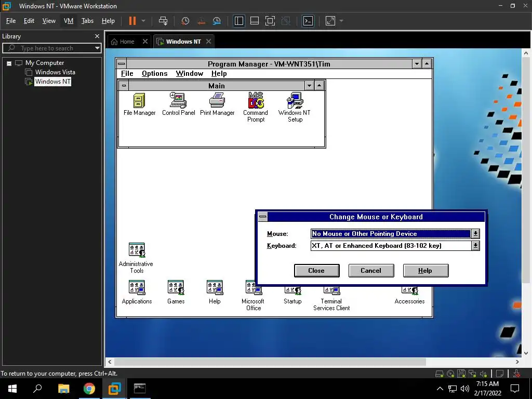Select Windows NT in the library tree

point(52,82)
